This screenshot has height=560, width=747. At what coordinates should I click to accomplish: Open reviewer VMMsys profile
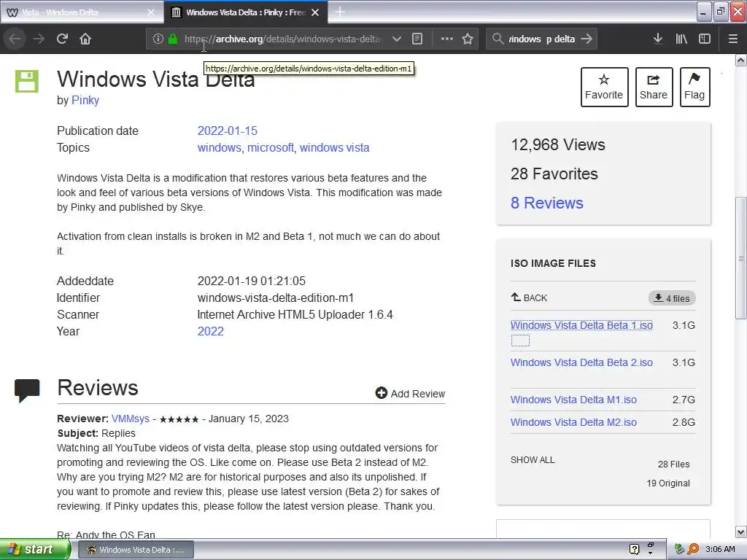[131, 419]
